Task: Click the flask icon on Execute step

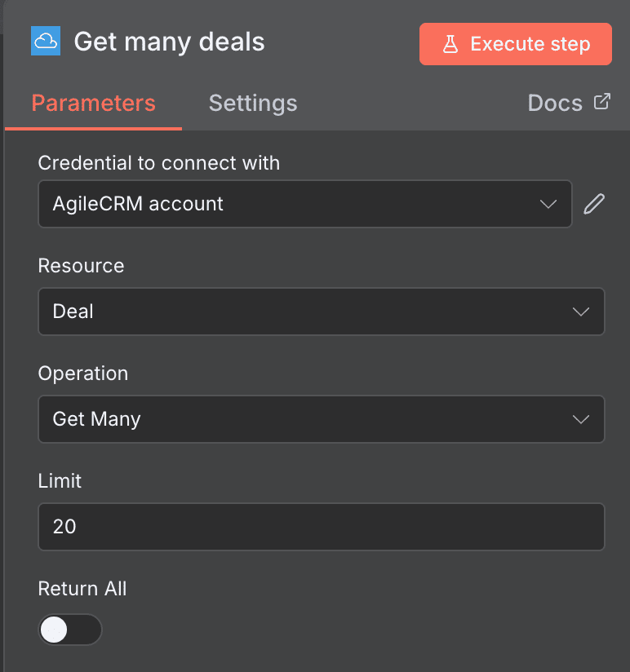Action: coord(450,44)
